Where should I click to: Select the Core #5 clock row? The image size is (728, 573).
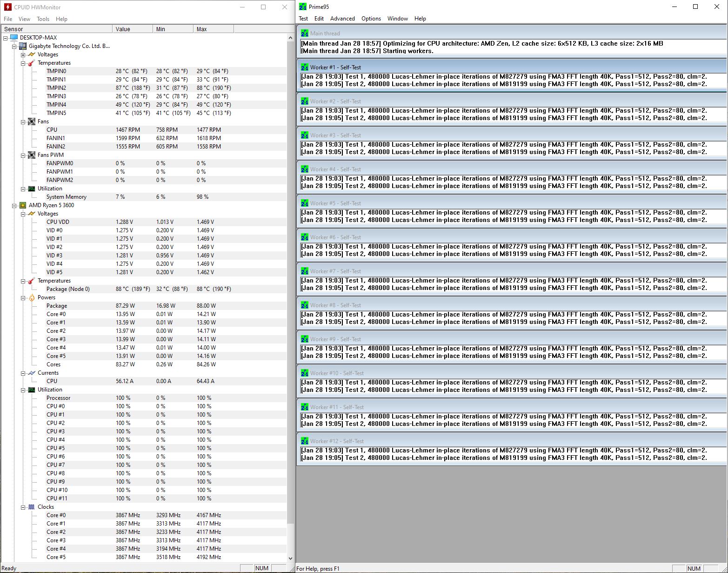point(143,557)
